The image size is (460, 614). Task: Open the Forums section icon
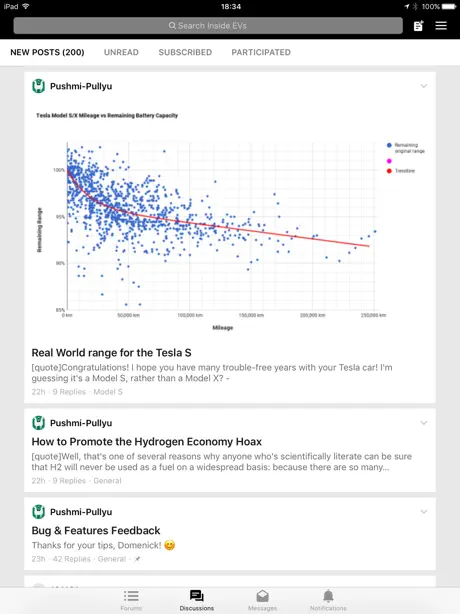tap(131, 596)
